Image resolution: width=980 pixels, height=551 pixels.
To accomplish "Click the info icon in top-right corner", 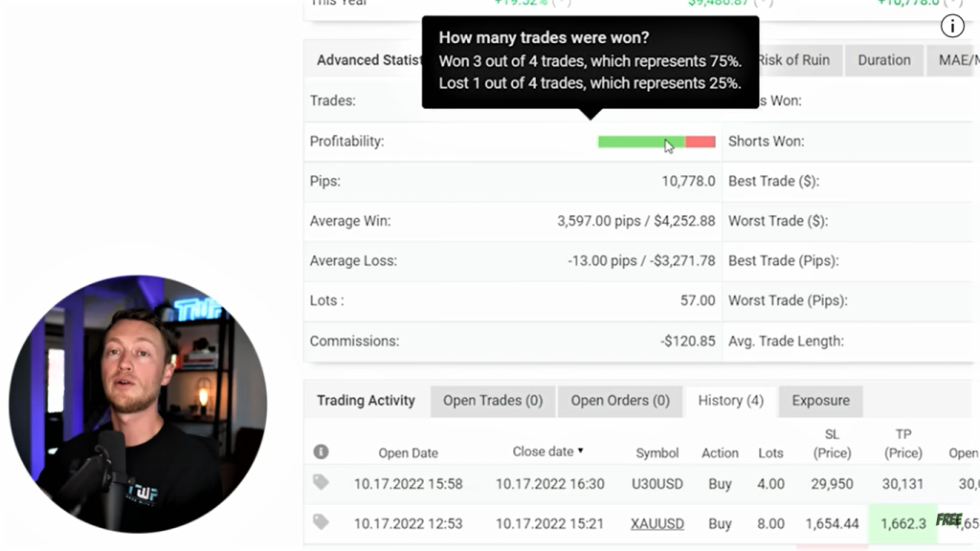I will click(x=952, y=26).
